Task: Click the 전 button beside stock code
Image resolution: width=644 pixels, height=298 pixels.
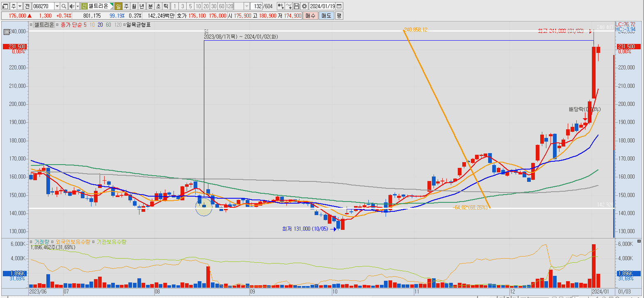Action: [27, 6]
